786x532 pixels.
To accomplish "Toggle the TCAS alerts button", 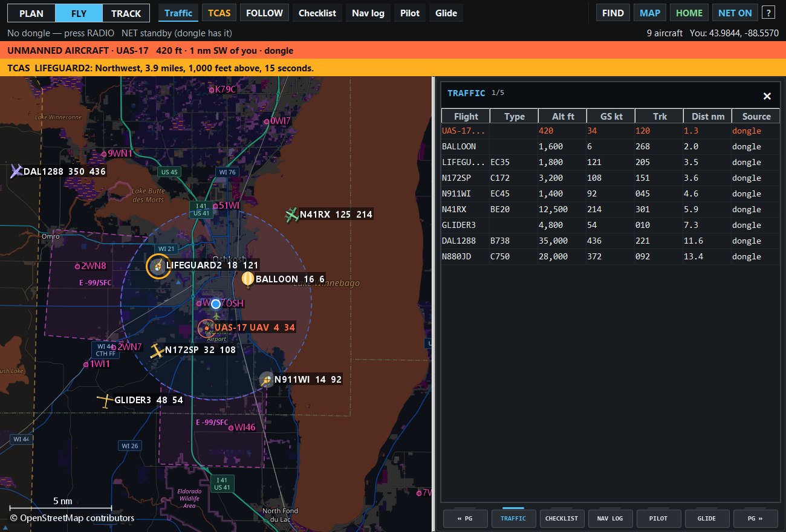I will (219, 13).
